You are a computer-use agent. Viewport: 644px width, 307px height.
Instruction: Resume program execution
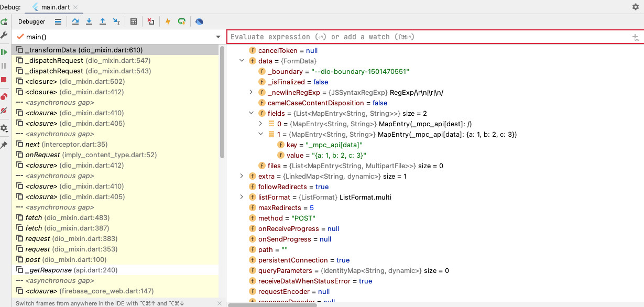(x=4, y=51)
